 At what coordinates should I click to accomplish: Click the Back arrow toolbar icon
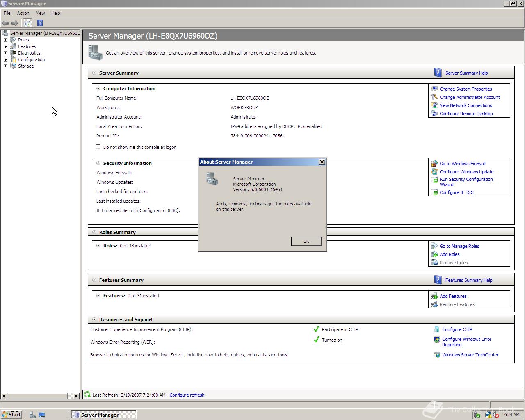pos(5,23)
